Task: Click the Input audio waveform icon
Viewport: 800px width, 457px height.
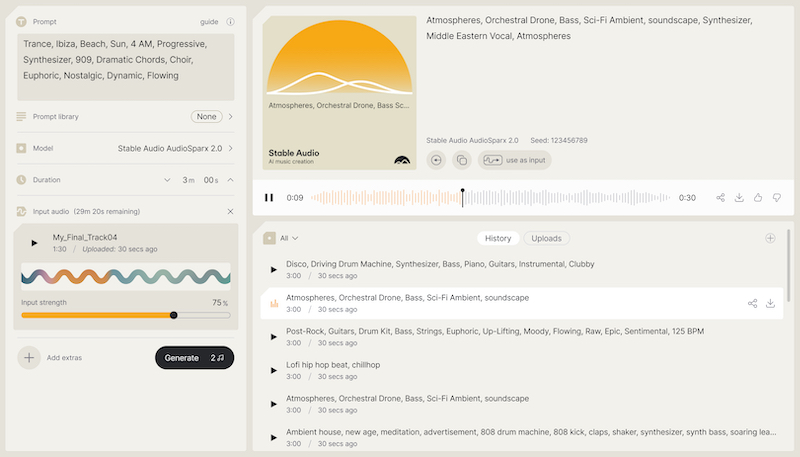Action: pos(21,211)
